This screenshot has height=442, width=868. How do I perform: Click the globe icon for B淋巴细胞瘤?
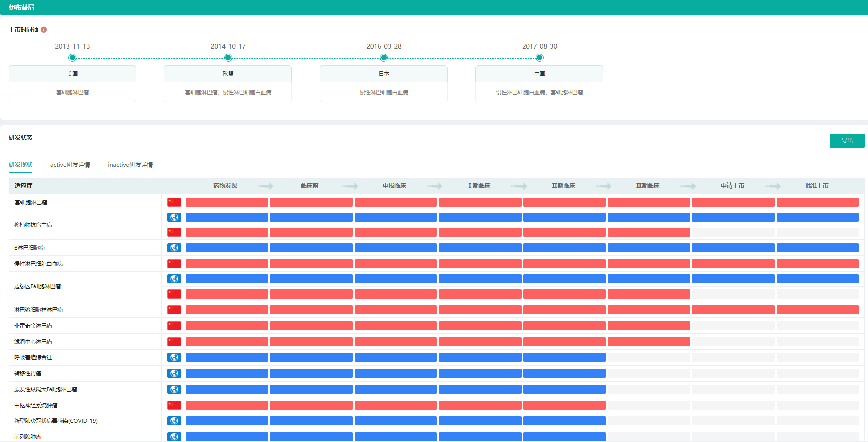coord(174,248)
